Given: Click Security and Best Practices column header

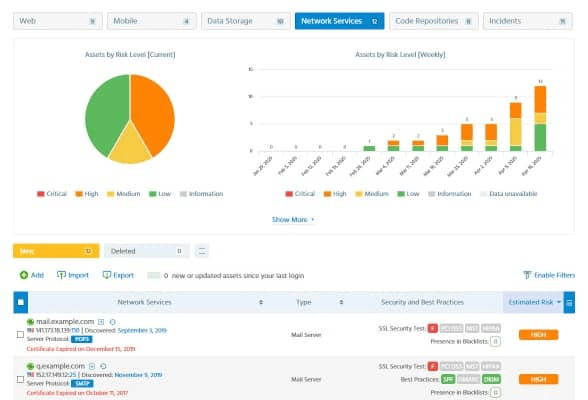Looking at the screenshot, I should click(422, 302).
